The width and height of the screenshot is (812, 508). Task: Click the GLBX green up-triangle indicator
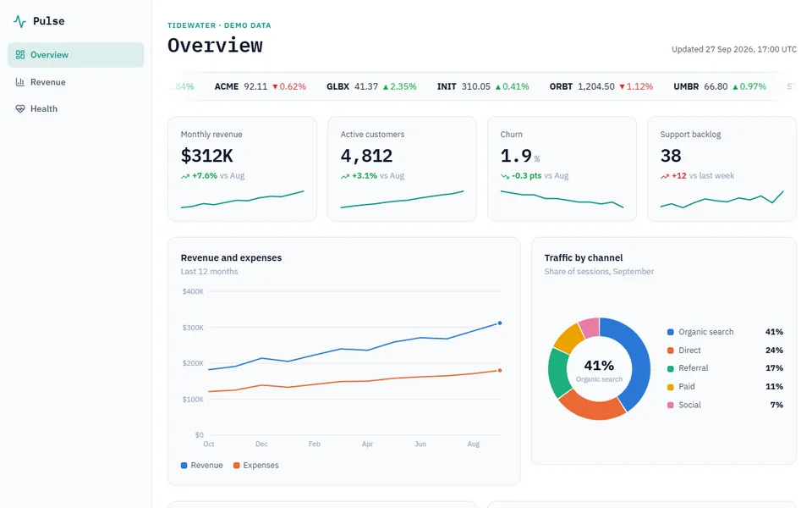(386, 86)
